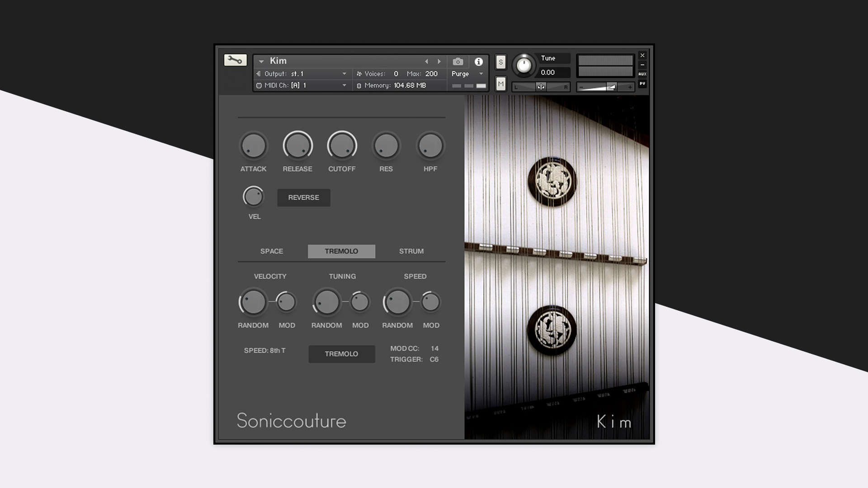Click the next instrument arrow beside Kim
868x488 pixels.
click(x=439, y=61)
